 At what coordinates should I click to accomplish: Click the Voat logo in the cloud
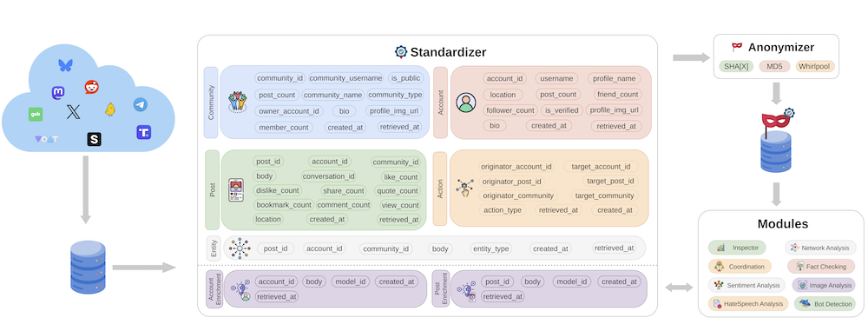pos(46,138)
